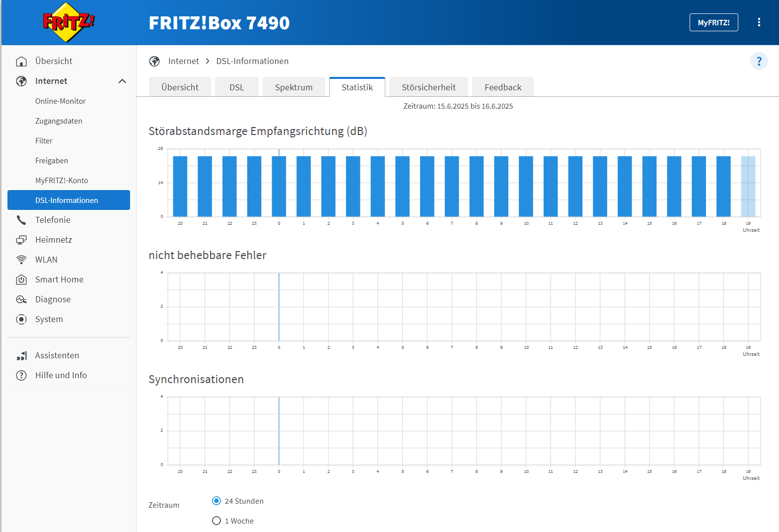This screenshot has height=532, width=779.
Task: Select the 24 Stunden radio button
Action: pyautogui.click(x=216, y=501)
